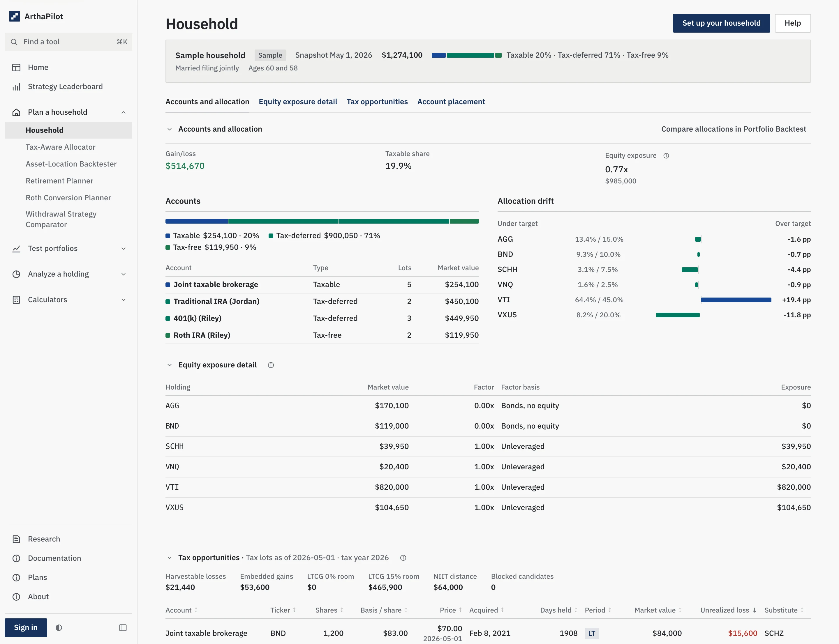
Task: Click info icon beside Tax opportunities heading
Action: click(x=403, y=558)
